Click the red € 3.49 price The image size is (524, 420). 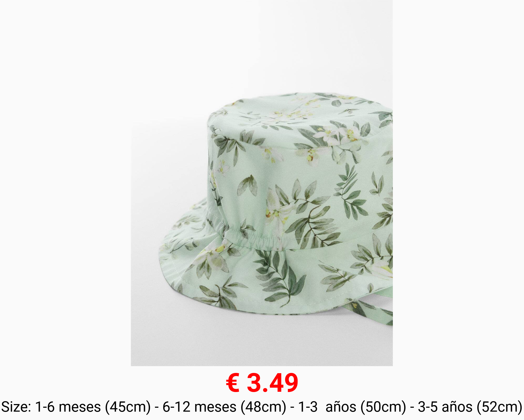(262, 383)
